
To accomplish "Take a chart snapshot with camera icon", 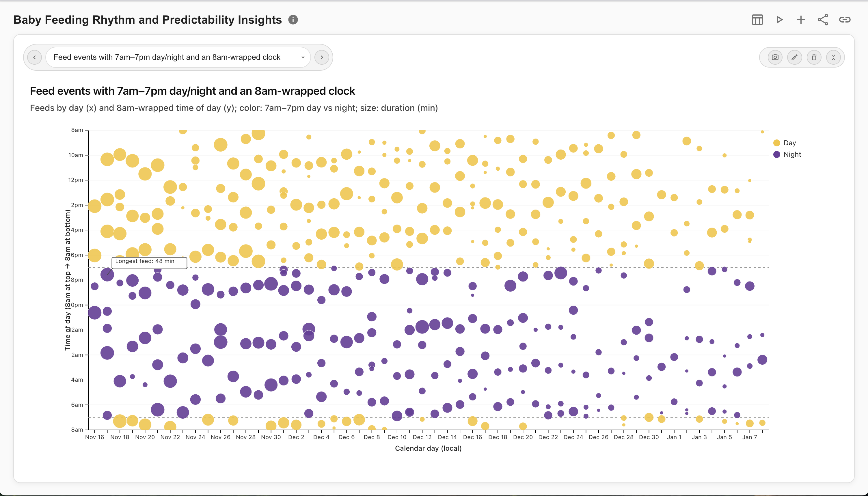I will (775, 57).
